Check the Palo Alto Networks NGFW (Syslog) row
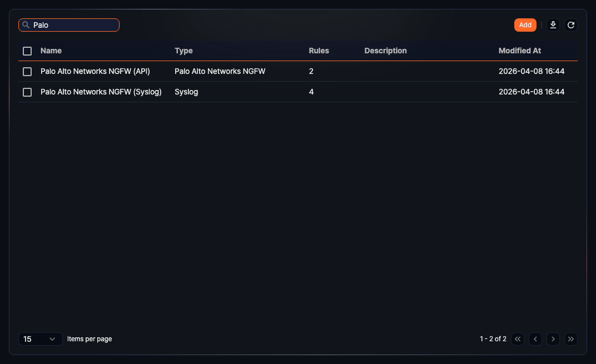This screenshot has height=364, width=596. click(27, 92)
